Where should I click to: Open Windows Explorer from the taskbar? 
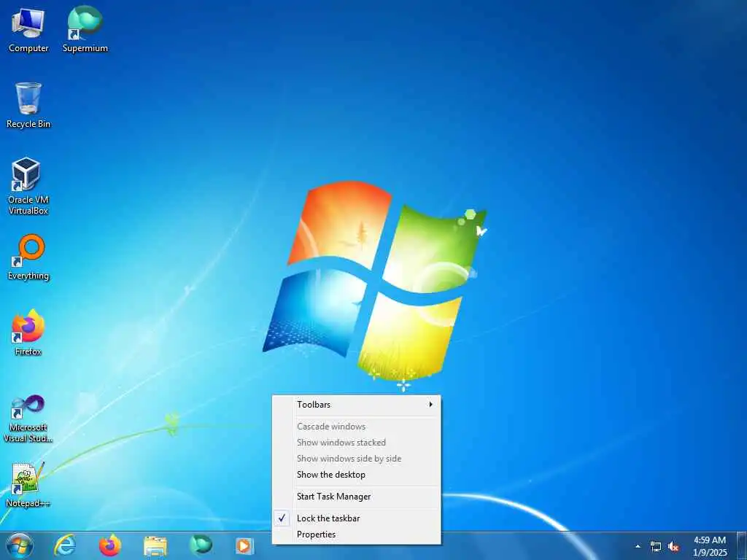(x=155, y=545)
